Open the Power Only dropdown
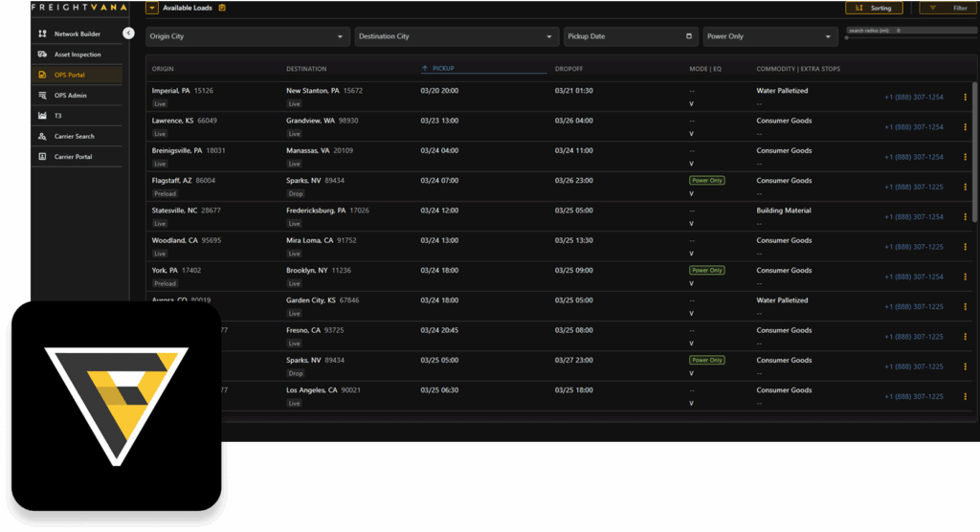Image resolution: width=980 pixels, height=532 pixels. 770,36
